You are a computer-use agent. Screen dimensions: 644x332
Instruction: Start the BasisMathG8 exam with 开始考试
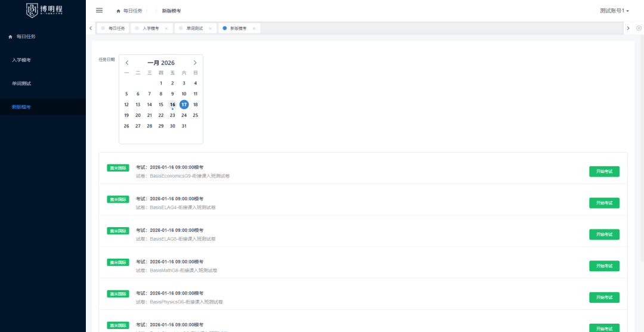[x=604, y=266]
